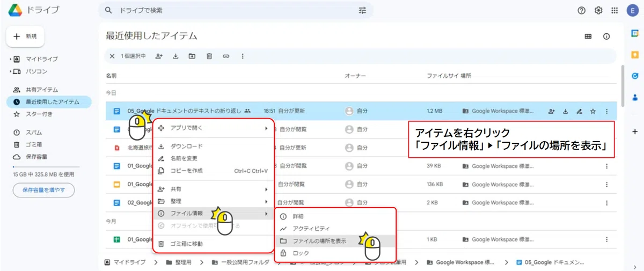Click the オーナー column header
Image resolution: width=644 pixels, height=271 pixels.
pos(355,76)
